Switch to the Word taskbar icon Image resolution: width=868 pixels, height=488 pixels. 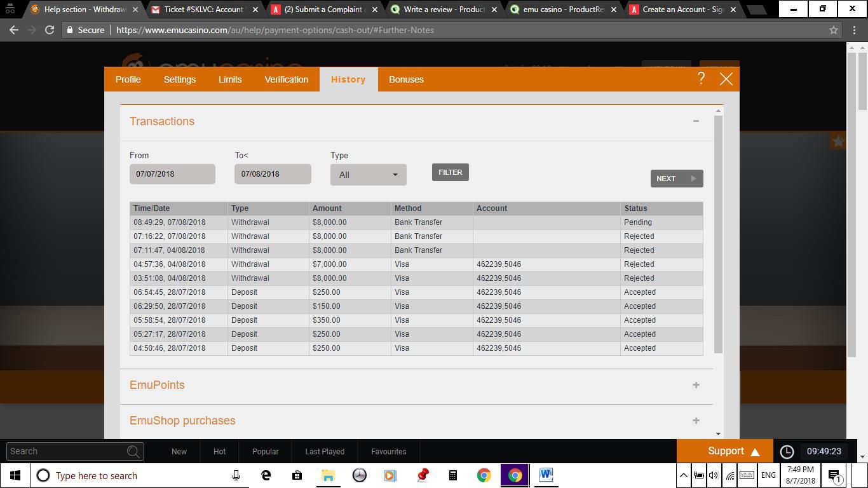(546, 475)
